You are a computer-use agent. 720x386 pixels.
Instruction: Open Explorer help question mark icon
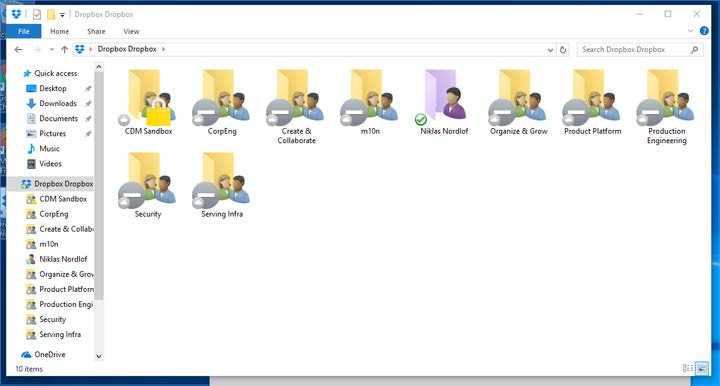tap(704, 31)
